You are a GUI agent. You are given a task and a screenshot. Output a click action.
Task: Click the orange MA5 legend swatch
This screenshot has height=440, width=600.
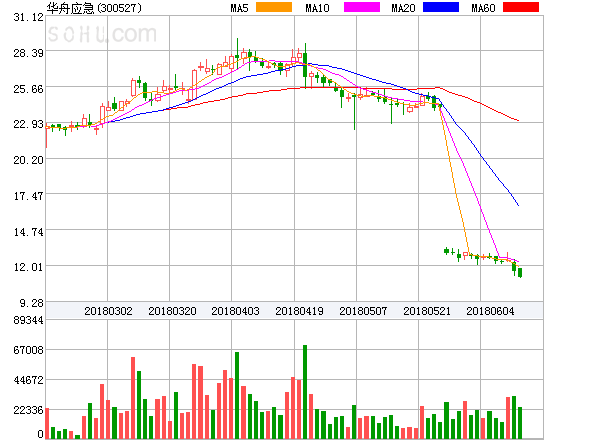(274, 7)
